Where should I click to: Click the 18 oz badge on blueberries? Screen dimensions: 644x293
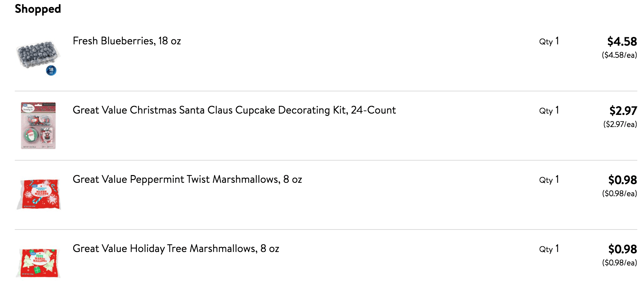(51, 70)
